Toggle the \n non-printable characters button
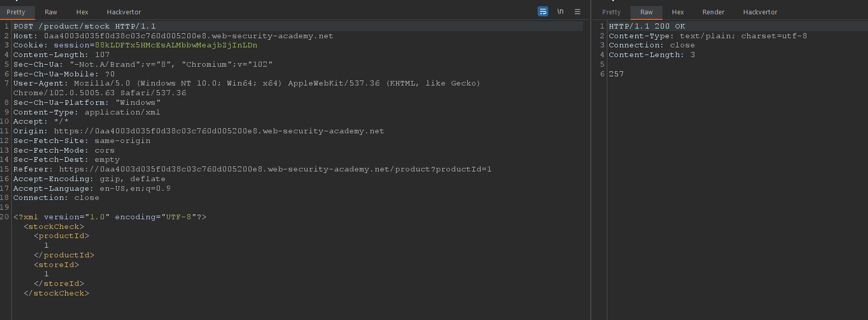Image resolution: width=868 pixels, height=320 pixels. (x=560, y=12)
